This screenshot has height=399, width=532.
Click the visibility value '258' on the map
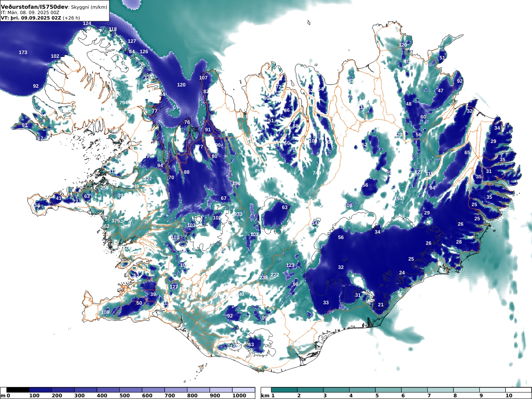(x=104, y=188)
